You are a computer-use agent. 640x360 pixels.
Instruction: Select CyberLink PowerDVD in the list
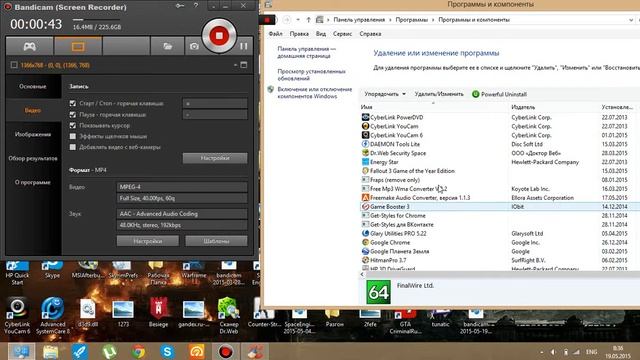click(396, 117)
